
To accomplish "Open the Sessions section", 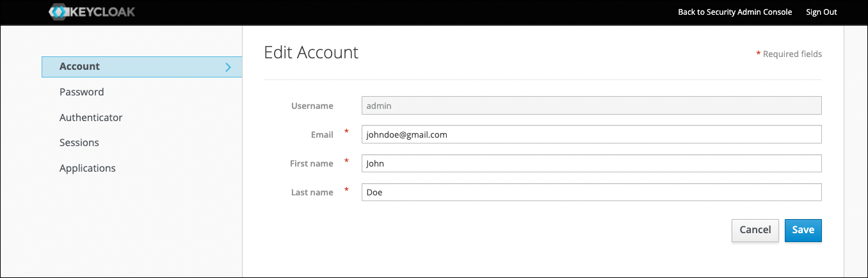I will [79, 142].
